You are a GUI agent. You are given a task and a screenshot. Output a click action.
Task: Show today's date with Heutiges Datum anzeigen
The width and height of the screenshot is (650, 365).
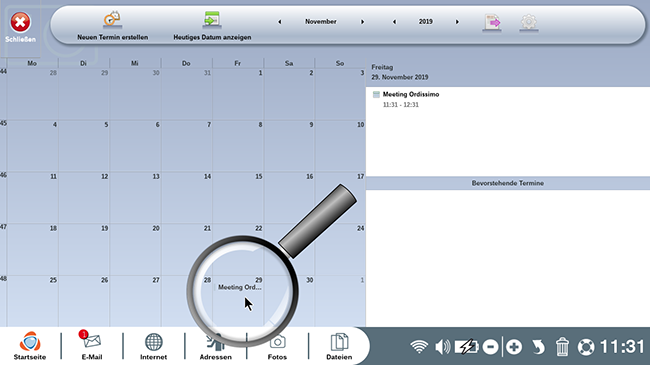(x=212, y=20)
